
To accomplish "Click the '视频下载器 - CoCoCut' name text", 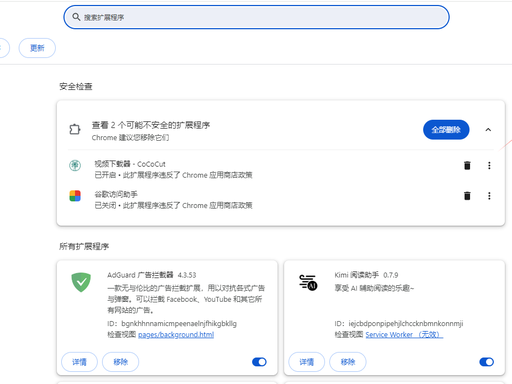I will point(130,164).
